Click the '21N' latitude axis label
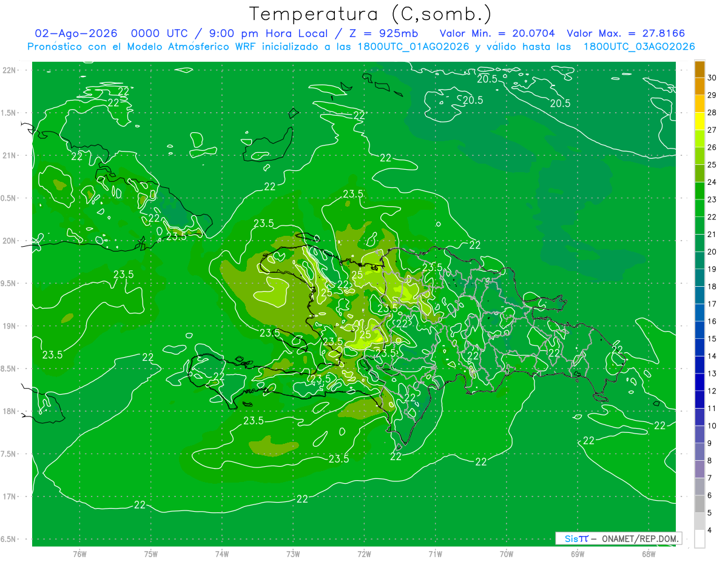The image size is (728, 562). pos(9,156)
